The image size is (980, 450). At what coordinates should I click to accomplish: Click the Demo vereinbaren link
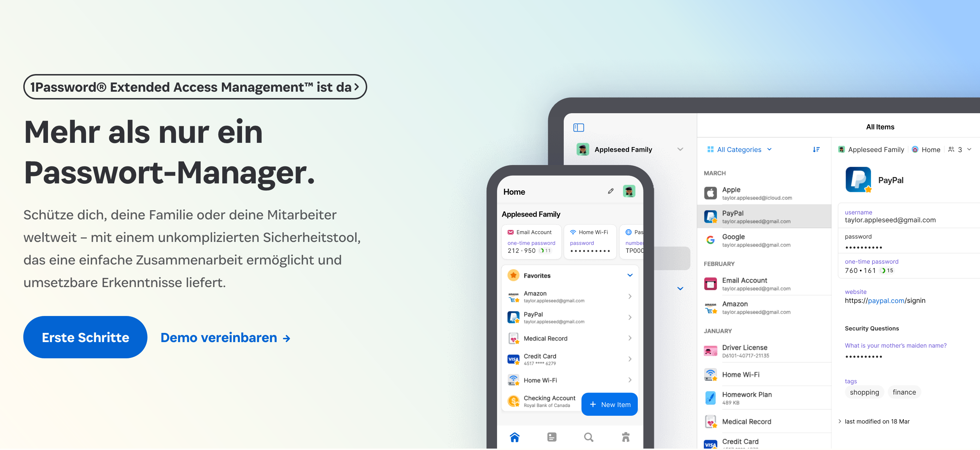226,337
